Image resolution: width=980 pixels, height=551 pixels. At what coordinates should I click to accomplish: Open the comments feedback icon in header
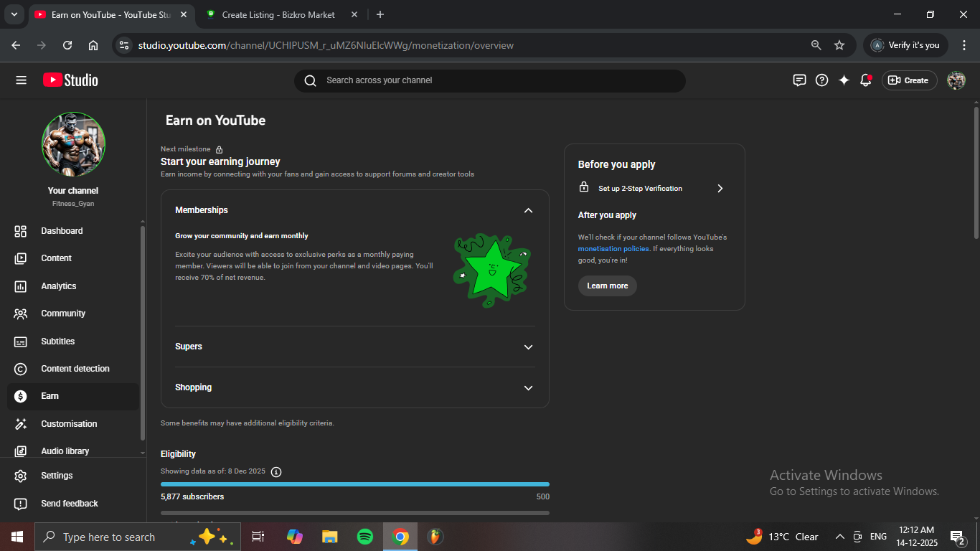[800, 80]
